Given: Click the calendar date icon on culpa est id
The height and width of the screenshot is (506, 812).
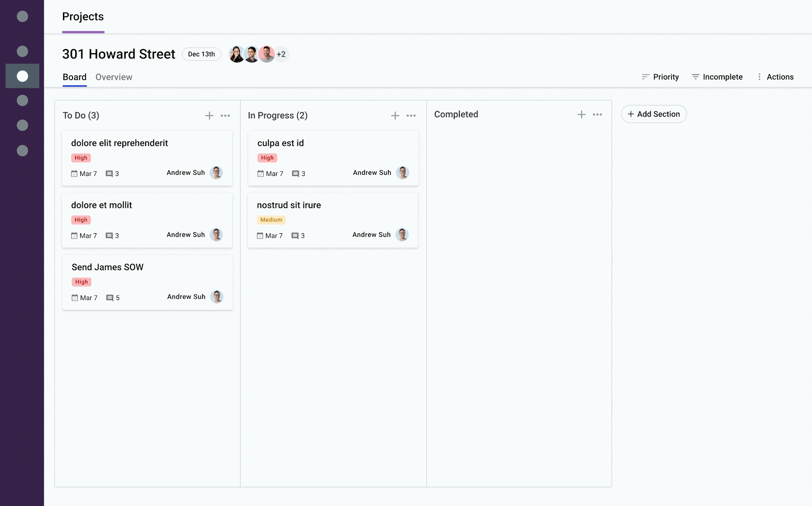Looking at the screenshot, I should coord(261,174).
